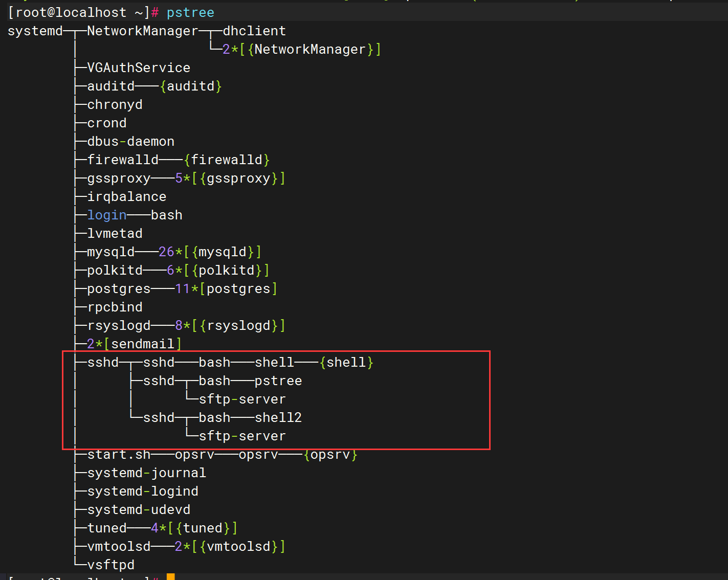Click the crond process entry
Image resolution: width=728 pixels, height=580 pixels.
[x=106, y=123]
